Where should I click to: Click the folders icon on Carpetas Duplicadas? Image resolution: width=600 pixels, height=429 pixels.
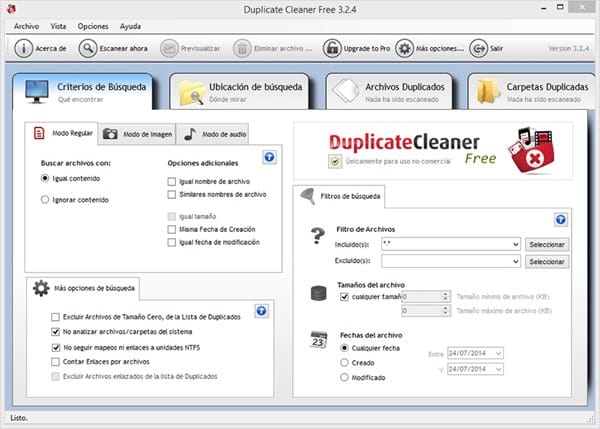click(x=487, y=91)
